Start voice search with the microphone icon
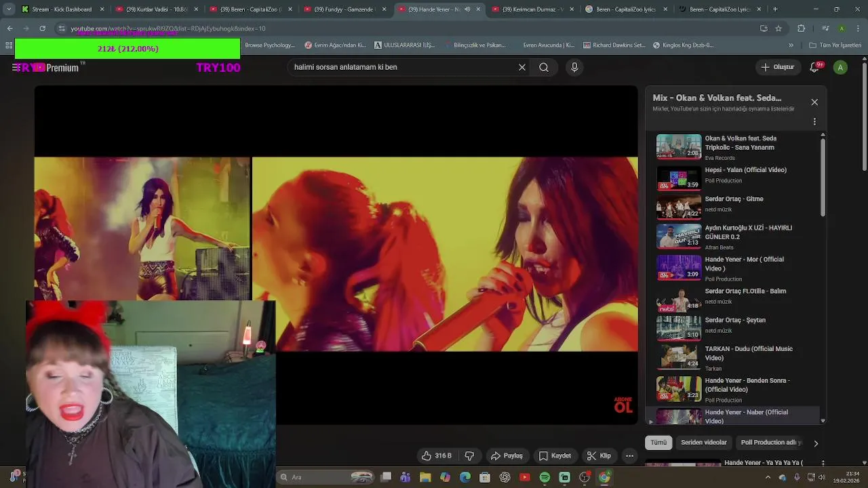This screenshot has width=868, height=488. pos(574,67)
